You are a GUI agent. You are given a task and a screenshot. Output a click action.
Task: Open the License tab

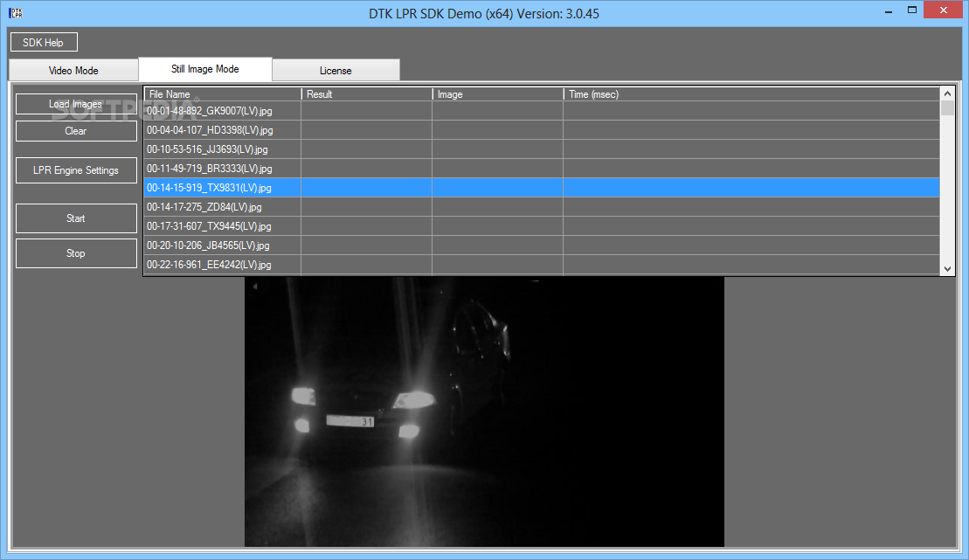336,71
